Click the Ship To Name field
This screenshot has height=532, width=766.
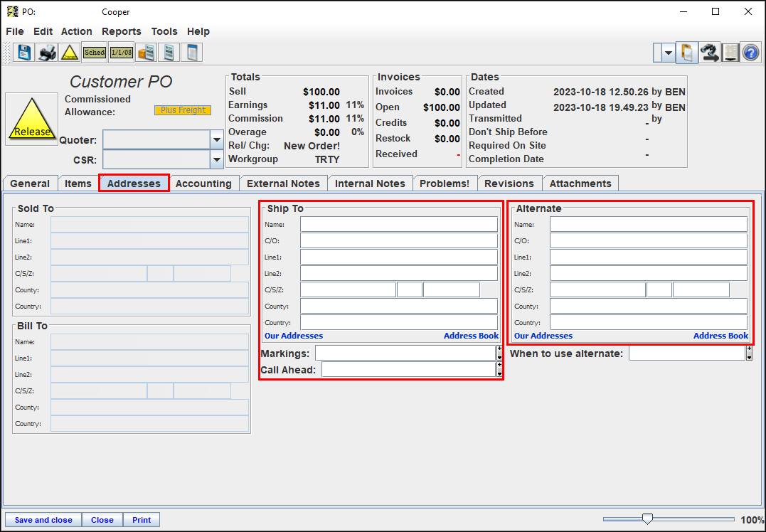coord(399,224)
